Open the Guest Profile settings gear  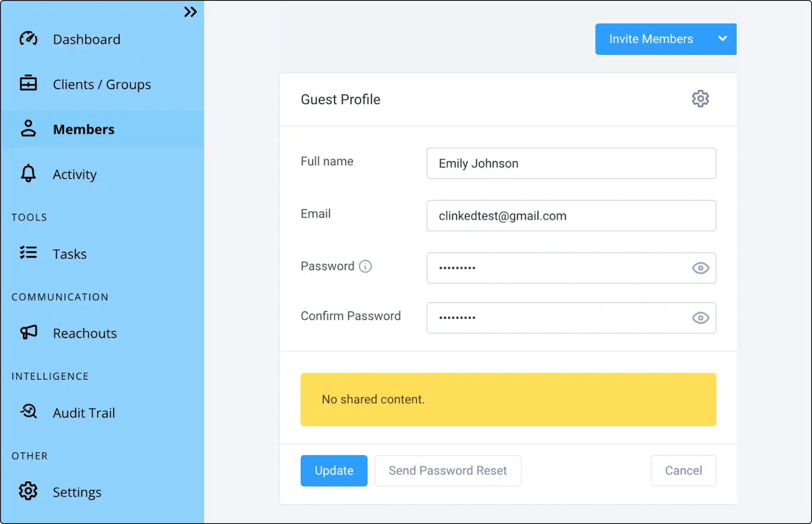click(700, 99)
